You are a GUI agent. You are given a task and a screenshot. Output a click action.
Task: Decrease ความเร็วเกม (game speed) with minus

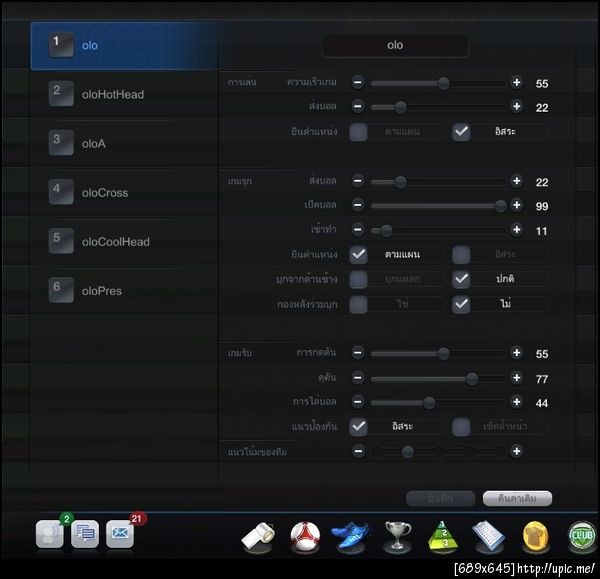358,82
